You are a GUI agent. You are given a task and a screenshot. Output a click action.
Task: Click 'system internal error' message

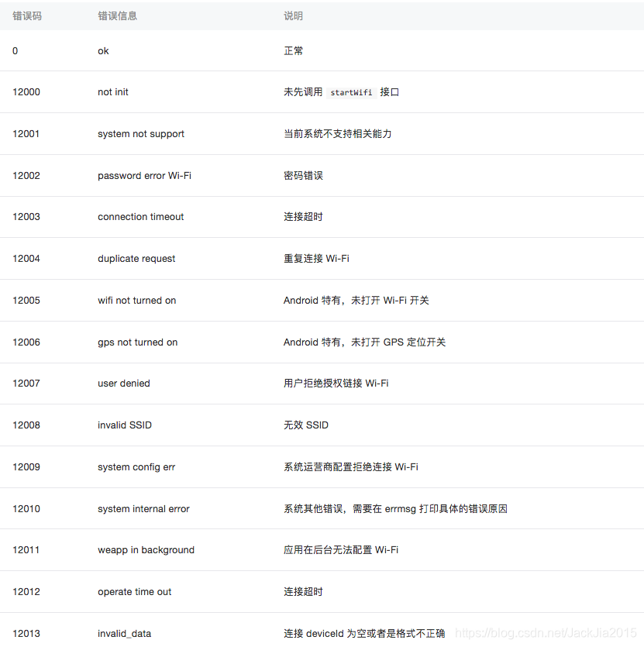coord(143,509)
